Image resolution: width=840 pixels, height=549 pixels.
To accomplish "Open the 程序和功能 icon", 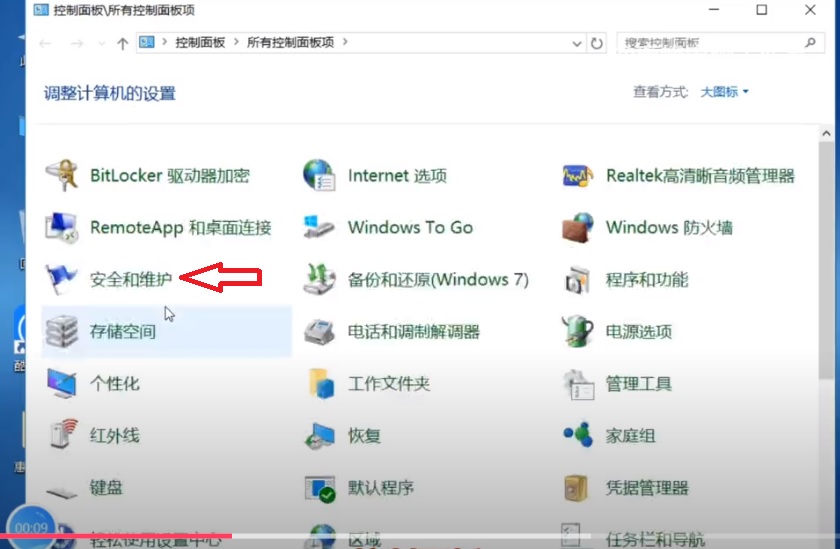I will 578,279.
